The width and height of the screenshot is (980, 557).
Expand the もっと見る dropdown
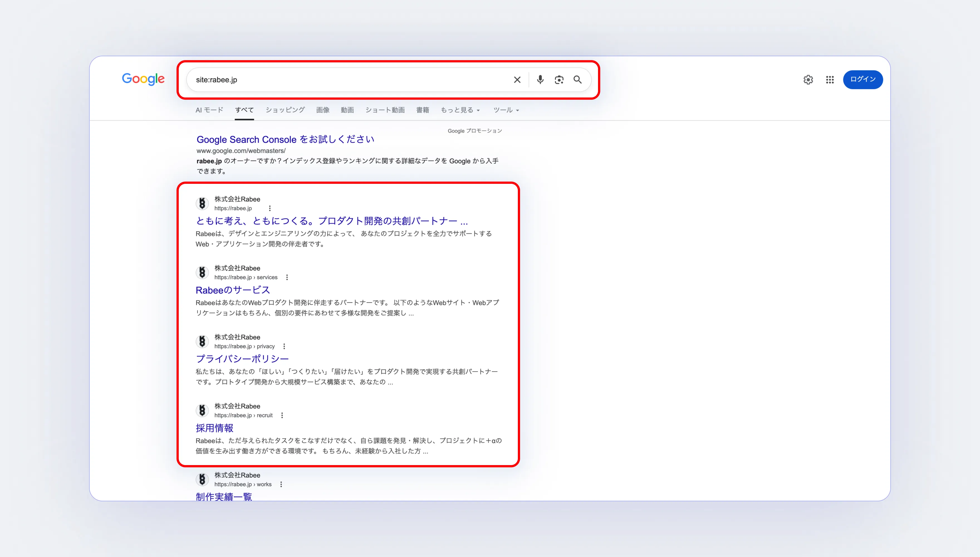tap(460, 110)
